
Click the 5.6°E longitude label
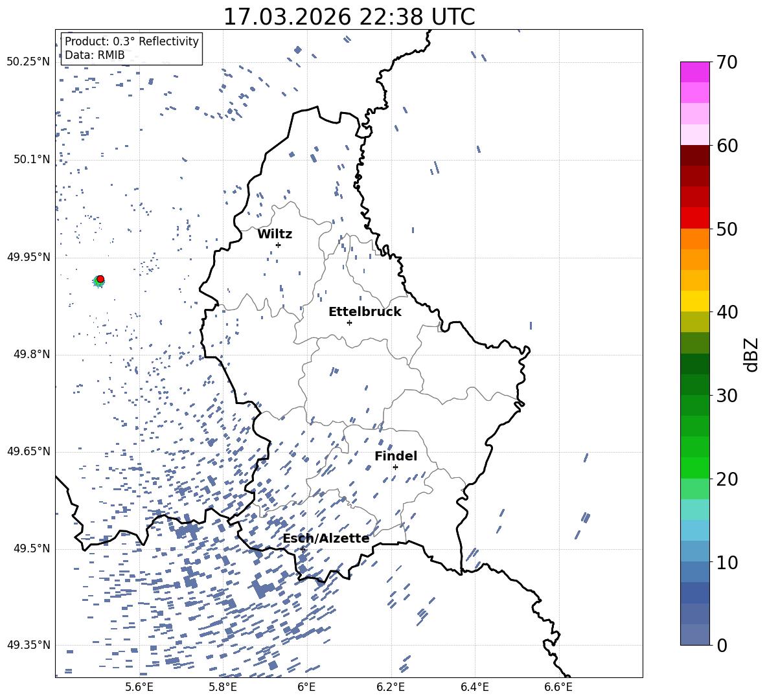point(139,687)
